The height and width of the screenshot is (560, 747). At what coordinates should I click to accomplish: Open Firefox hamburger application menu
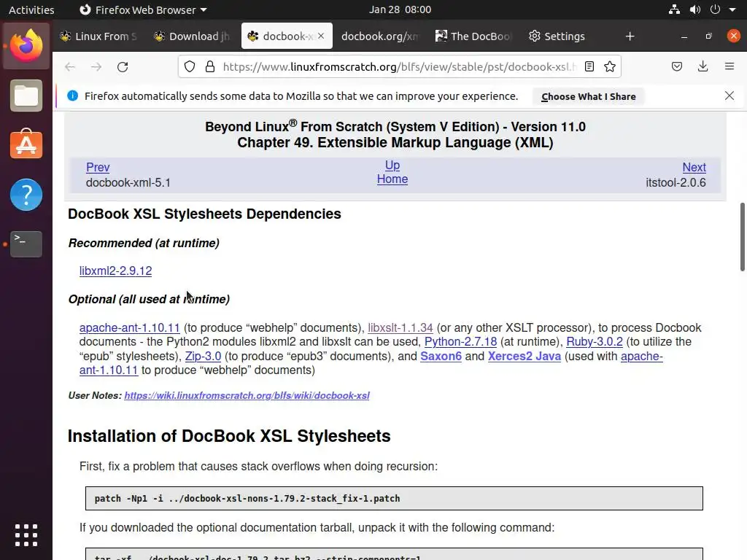coord(729,66)
